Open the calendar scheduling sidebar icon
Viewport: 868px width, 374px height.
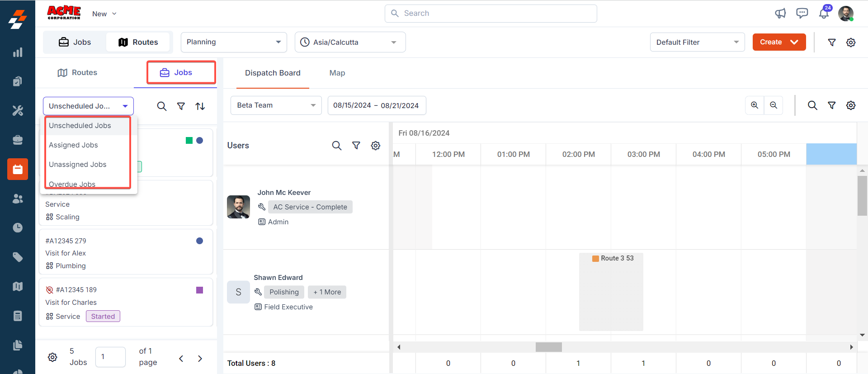click(18, 169)
